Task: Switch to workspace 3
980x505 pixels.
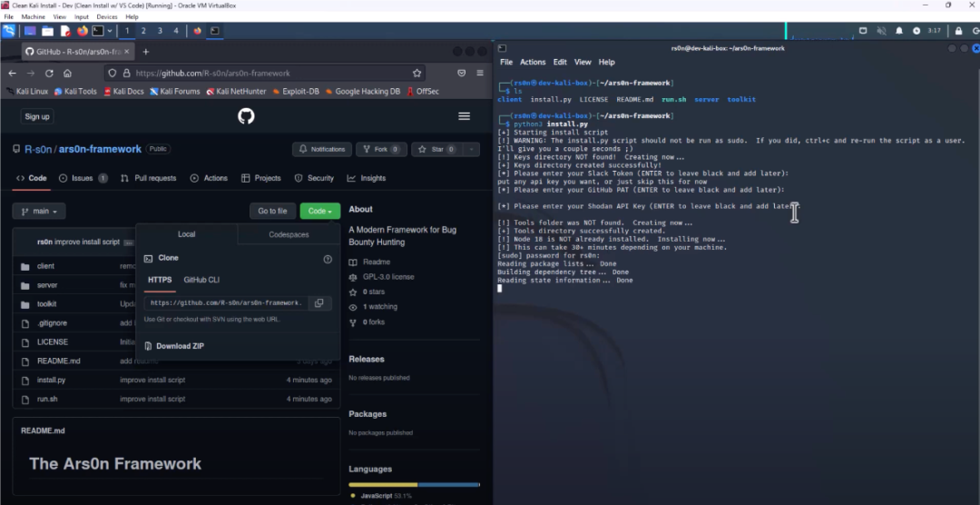Action: point(160,31)
